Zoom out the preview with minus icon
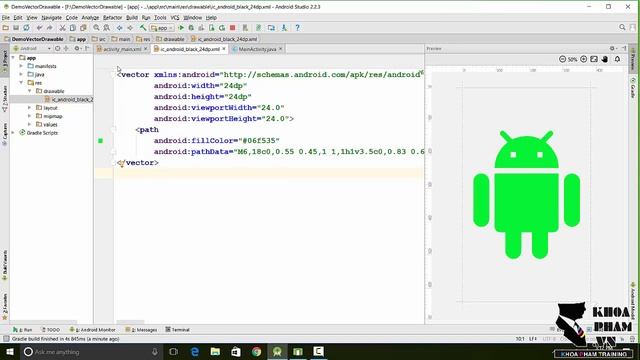This screenshot has width=640, height=360. click(x=562, y=59)
